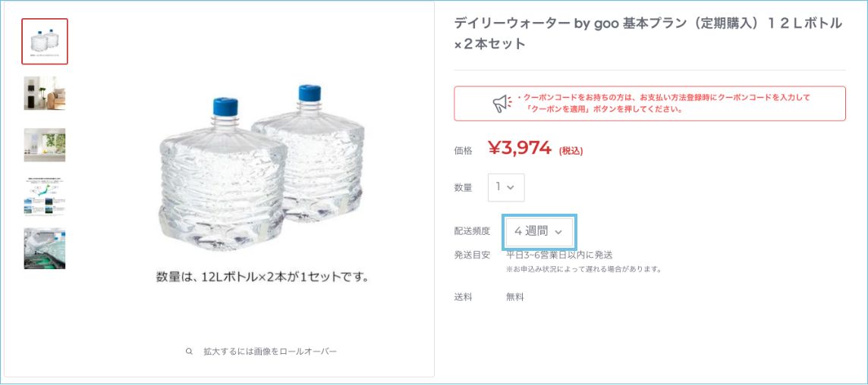
Task: Click the 拡大するには画像をロールオーバー text
Action: pyautogui.click(x=269, y=352)
